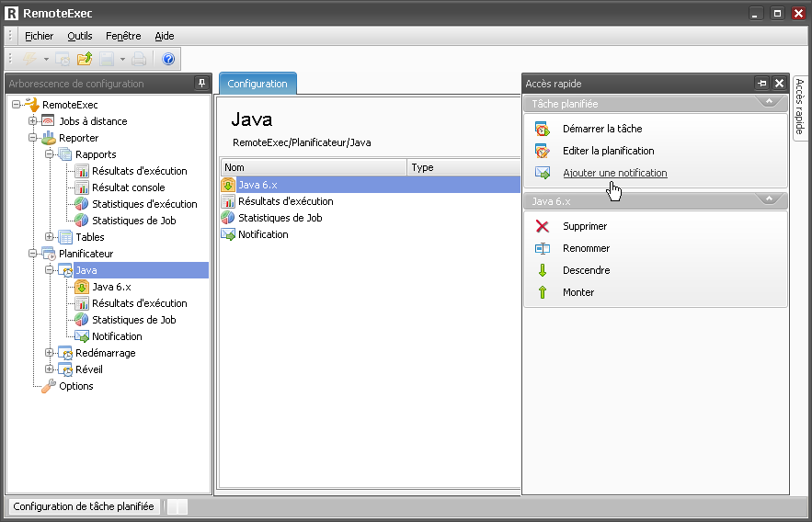Select Statistiques de Job row in list

(371, 218)
